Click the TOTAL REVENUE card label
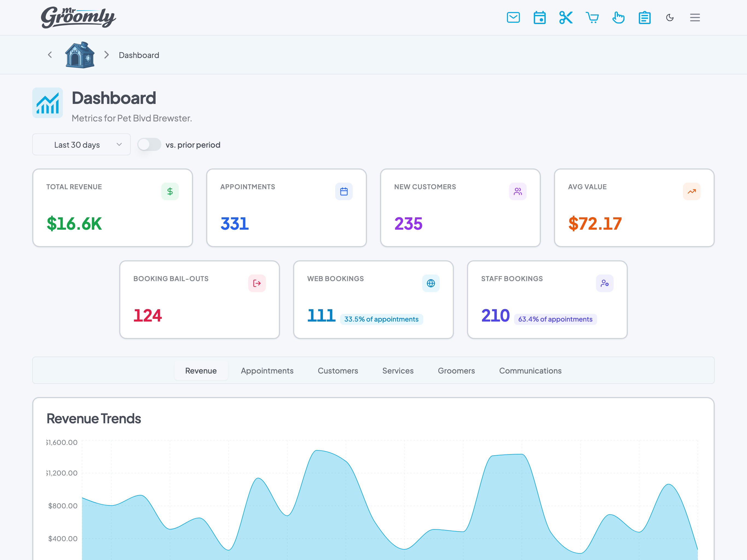The image size is (747, 560). tap(74, 187)
